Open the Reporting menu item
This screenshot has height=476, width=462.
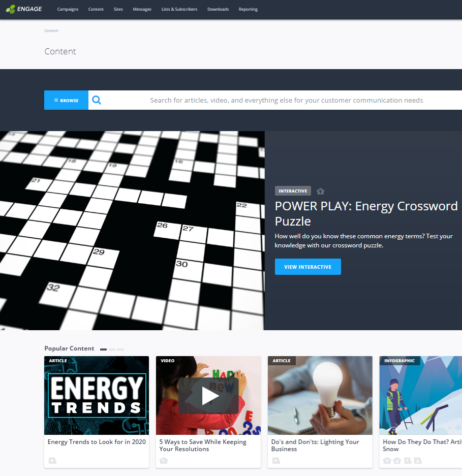248,9
